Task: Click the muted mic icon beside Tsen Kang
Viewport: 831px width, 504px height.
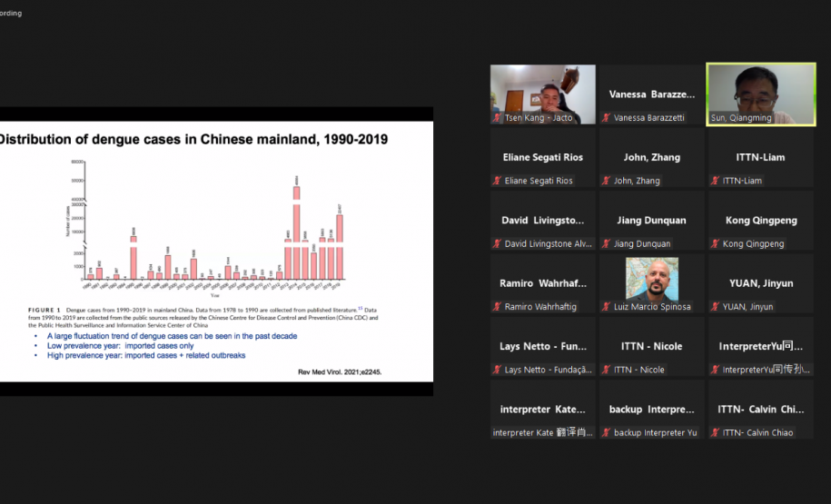Action: tap(498, 118)
